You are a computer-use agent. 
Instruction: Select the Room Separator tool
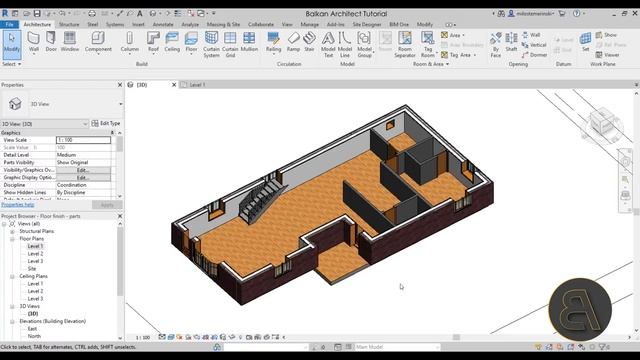(x=404, y=44)
